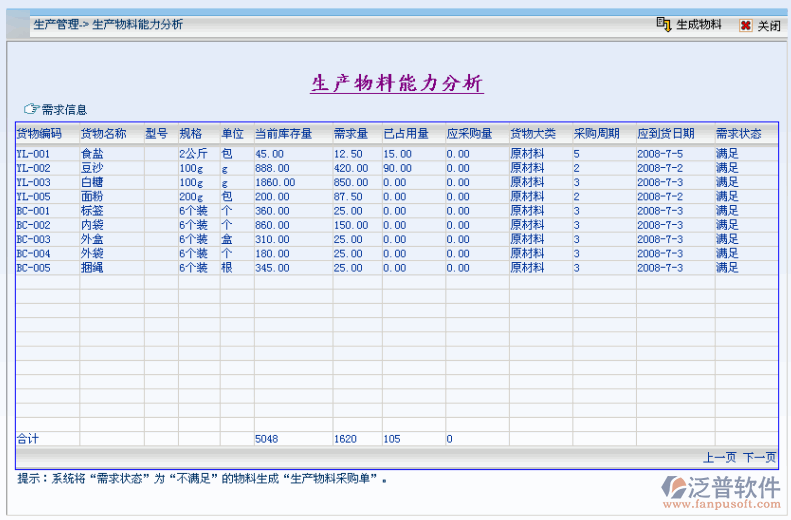The width and height of the screenshot is (791, 520).
Task: Click the 合计 totals row label
Action: 27,439
